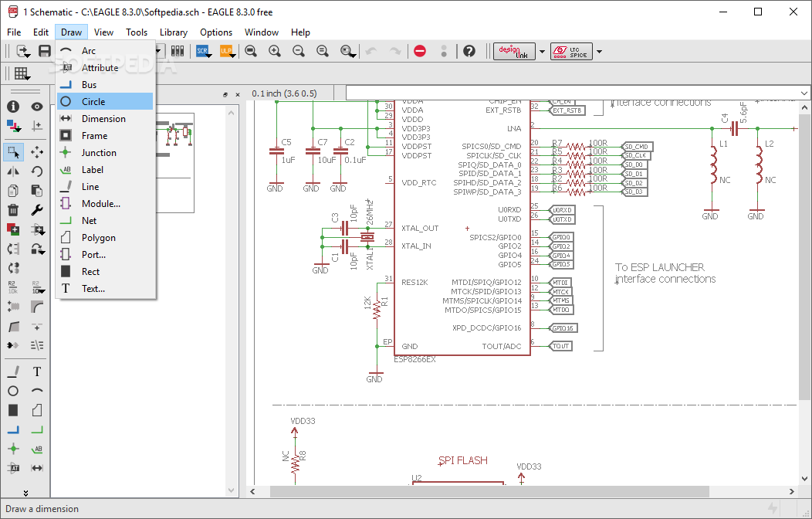Choose Module... from the Draw menu
812x519 pixels.
pos(105,204)
